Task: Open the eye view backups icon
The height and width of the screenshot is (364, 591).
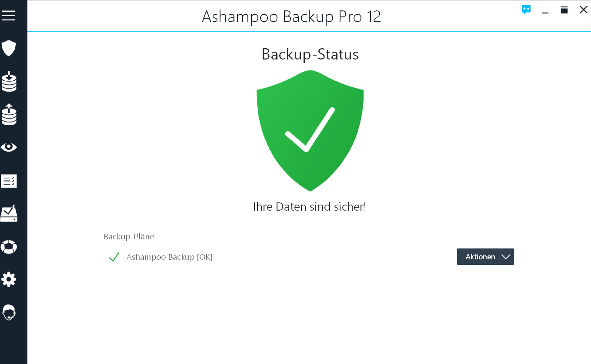Action: [9, 148]
